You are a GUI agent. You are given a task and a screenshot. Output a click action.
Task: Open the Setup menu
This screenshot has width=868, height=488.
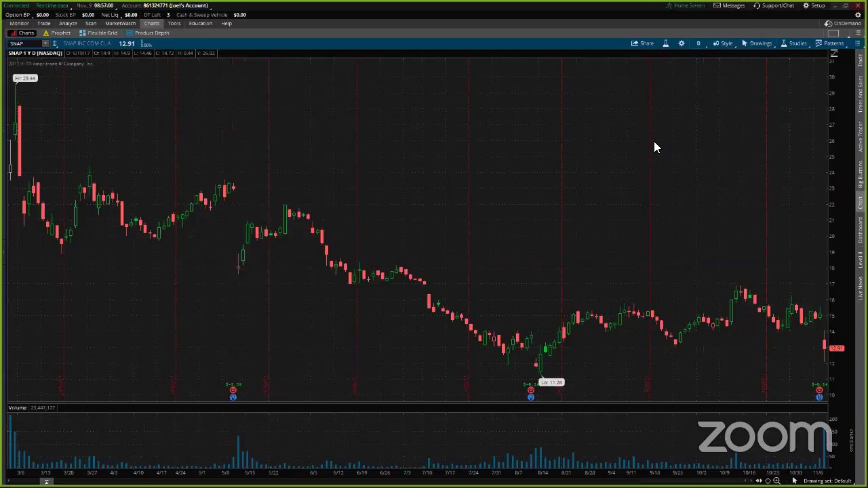point(814,5)
